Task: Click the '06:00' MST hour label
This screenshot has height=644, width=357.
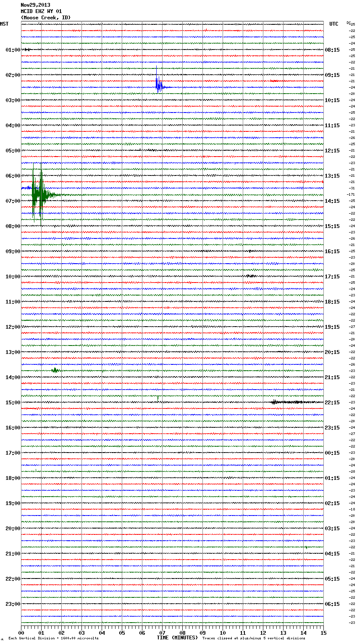Action: pyautogui.click(x=13, y=176)
